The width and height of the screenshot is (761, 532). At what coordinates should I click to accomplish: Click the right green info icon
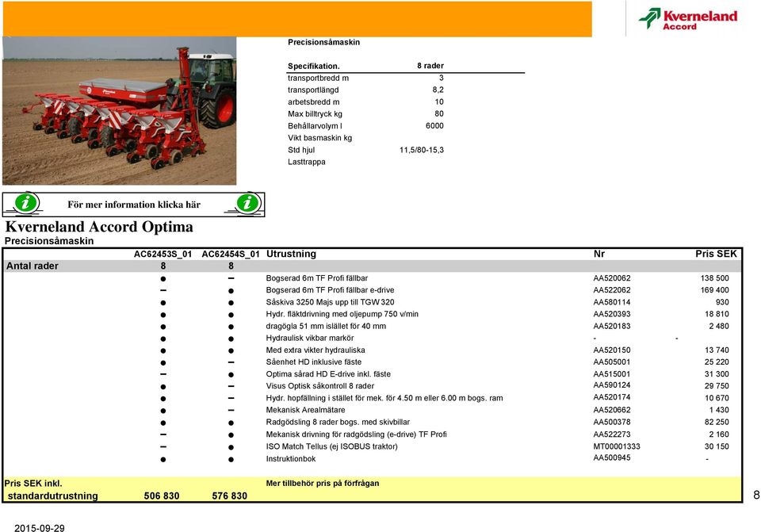click(x=247, y=203)
